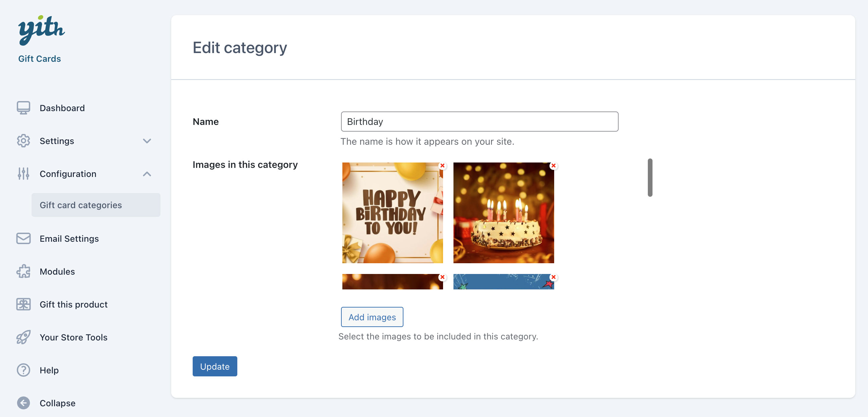Click the Modules puzzle piece icon
Image resolution: width=868 pixels, height=417 pixels.
tap(23, 271)
